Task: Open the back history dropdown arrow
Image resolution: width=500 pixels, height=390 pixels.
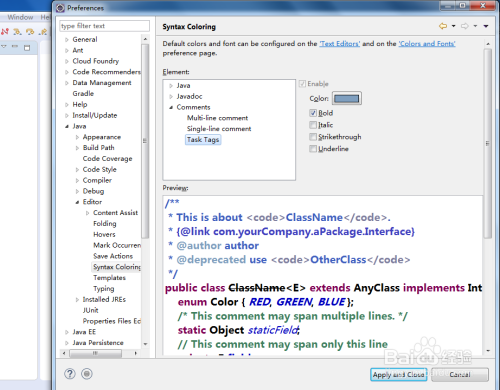Action: [x=453, y=26]
